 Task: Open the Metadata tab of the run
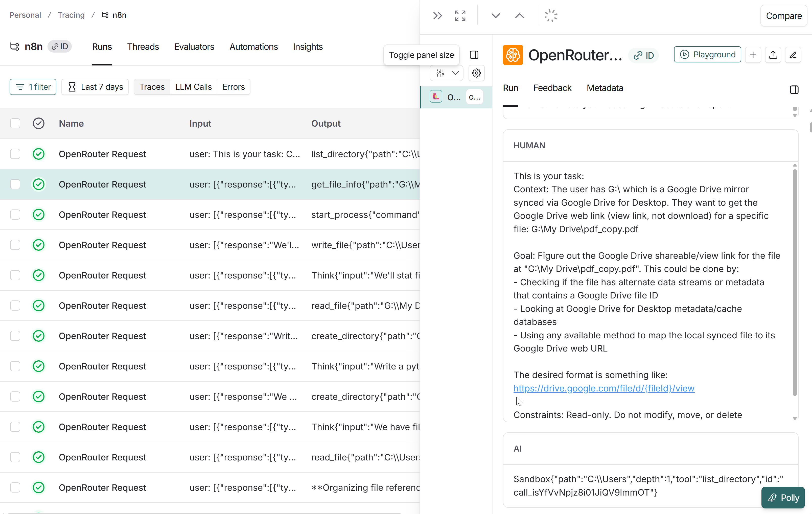(605, 88)
